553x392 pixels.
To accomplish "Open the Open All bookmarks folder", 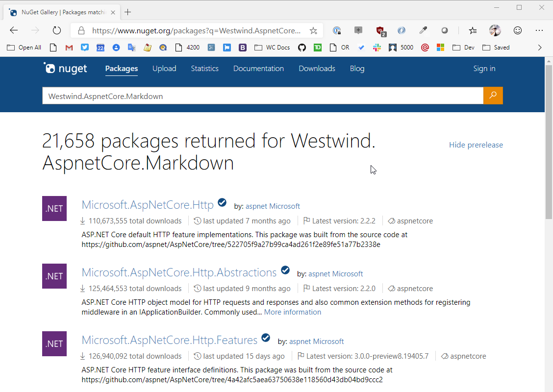I will pyautogui.click(x=24, y=48).
